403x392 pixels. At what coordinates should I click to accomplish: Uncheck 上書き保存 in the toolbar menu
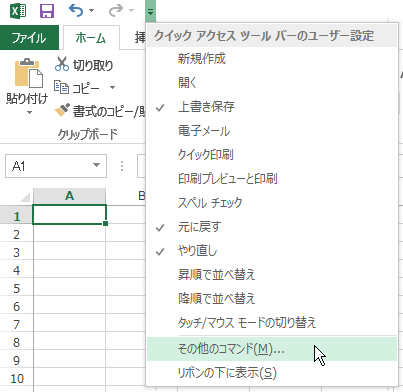tap(272, 107)
